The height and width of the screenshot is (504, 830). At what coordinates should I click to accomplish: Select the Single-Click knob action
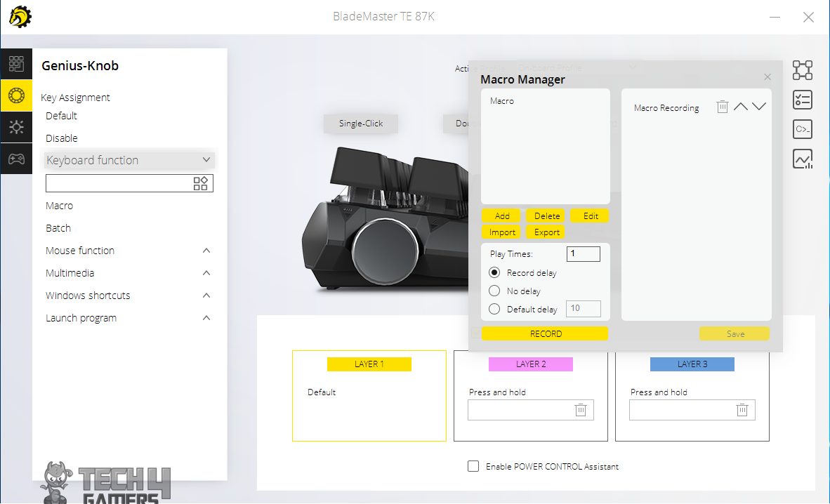[x=361, y=124]
